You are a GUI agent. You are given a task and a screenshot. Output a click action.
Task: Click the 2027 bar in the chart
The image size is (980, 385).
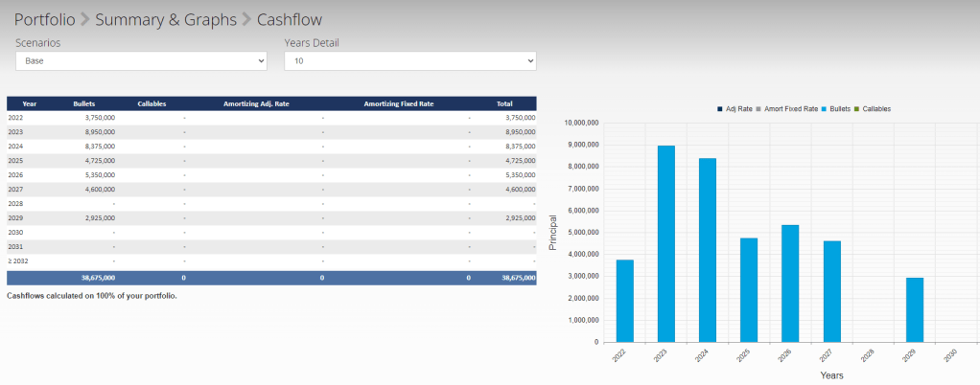(x=832, y=291)
